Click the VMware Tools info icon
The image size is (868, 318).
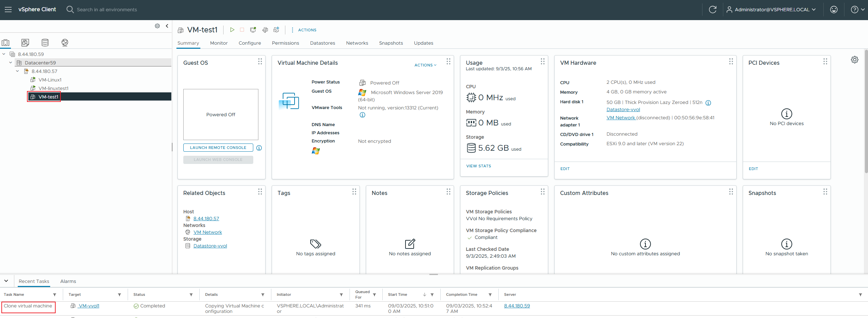click(362, 115)
